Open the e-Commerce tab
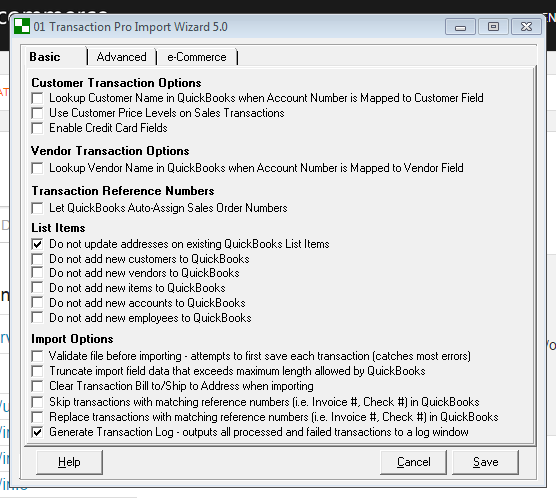Image resolution: width=556 pixels, height=499 pixels. pos(197,57)
